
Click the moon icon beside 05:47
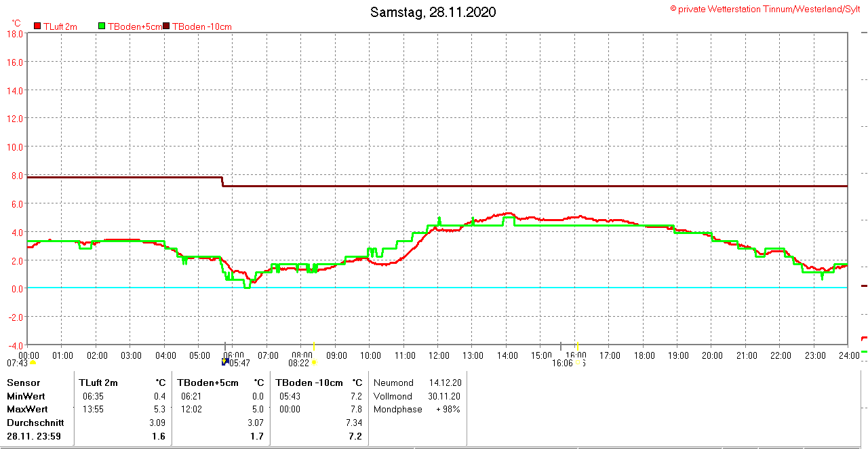coord(225,362)
